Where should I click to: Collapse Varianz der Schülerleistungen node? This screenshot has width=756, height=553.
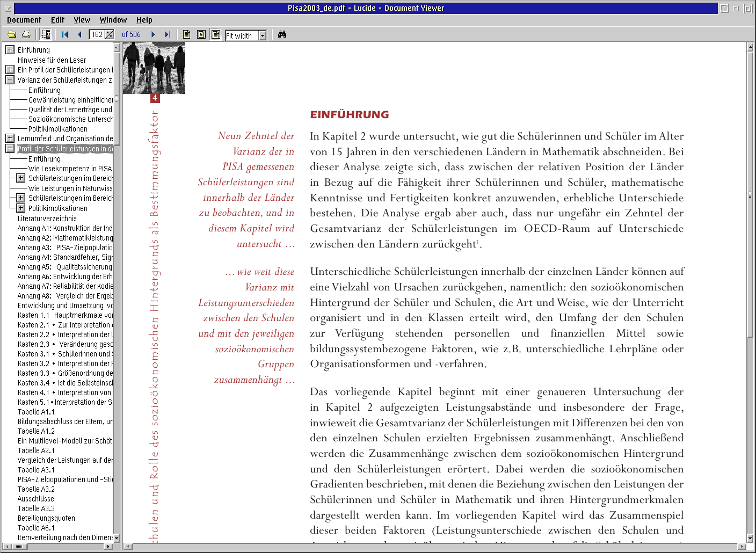coord(10,79)
